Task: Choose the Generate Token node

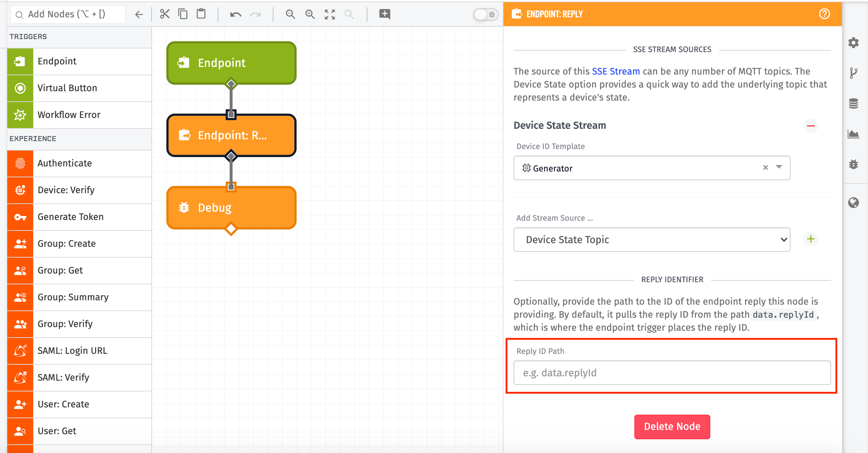Action: tap(79, 217)
